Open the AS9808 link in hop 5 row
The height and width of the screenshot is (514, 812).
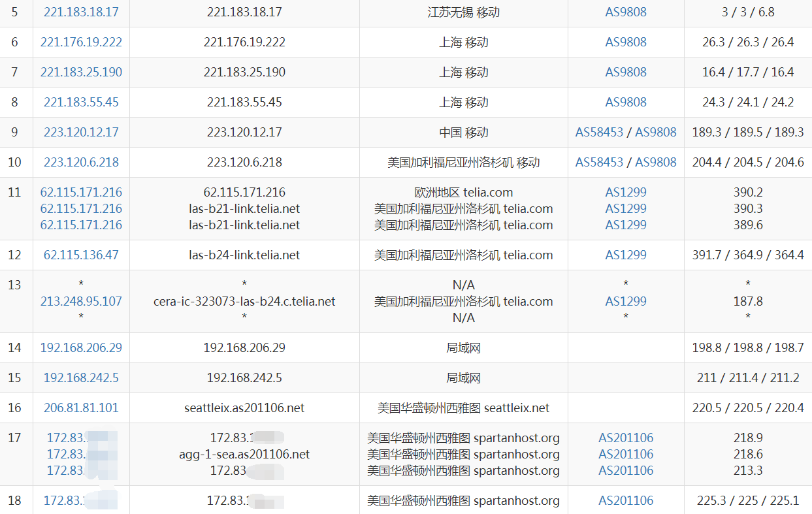[626, 12]
